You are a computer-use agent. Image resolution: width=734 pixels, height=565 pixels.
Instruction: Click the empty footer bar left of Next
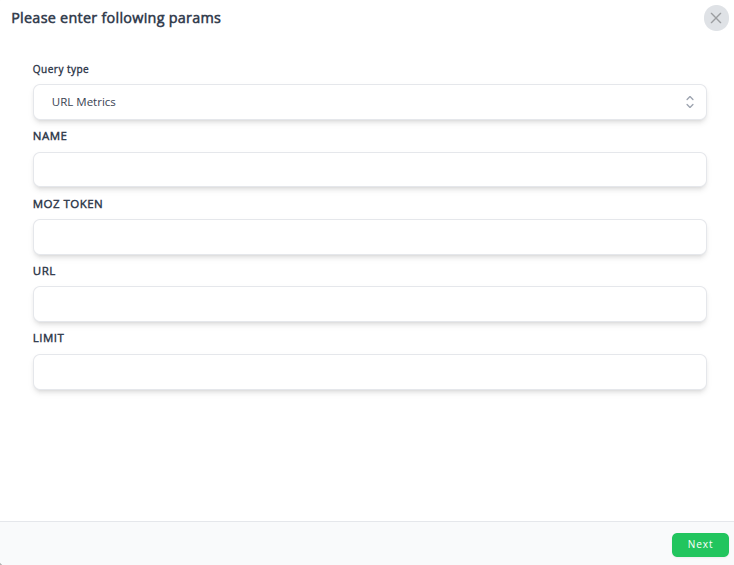(x=330, y=544)
